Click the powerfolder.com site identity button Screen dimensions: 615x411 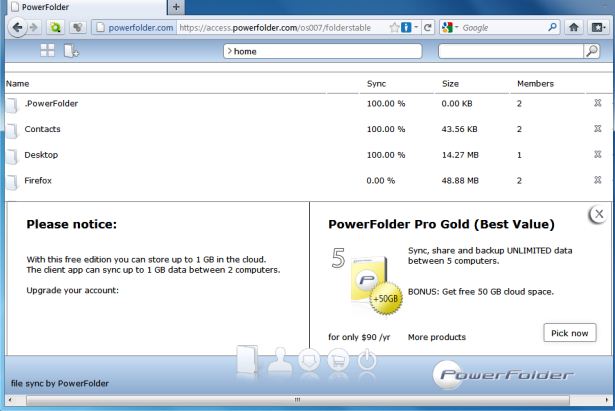[135, 27]
